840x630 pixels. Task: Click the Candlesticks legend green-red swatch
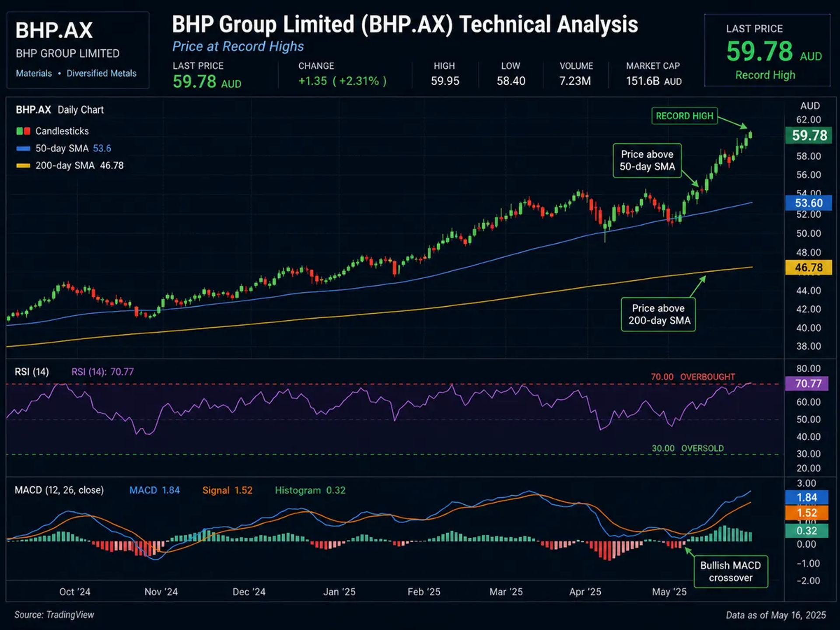[x=23, y=131]
